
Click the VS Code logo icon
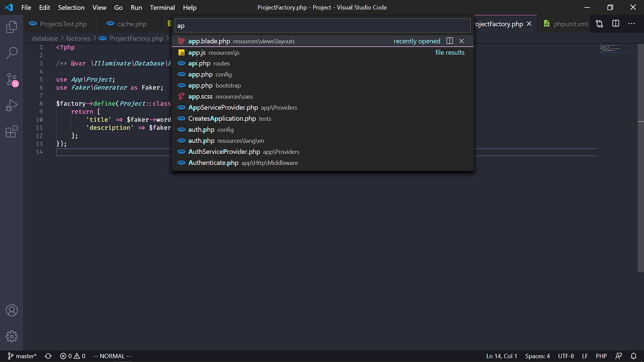[x=9, y=7]
